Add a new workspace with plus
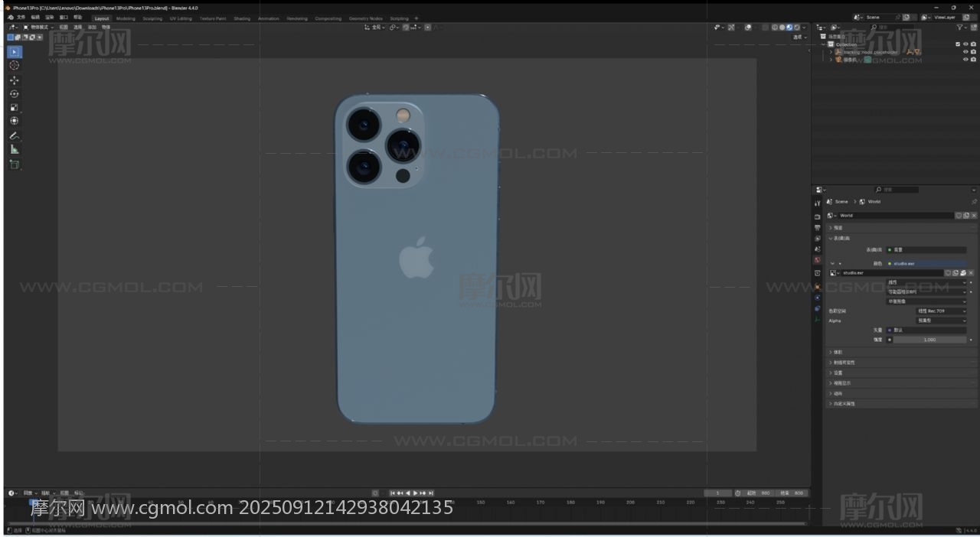The width and height of the screenshot is (980, 537). (x=416, y=18)
